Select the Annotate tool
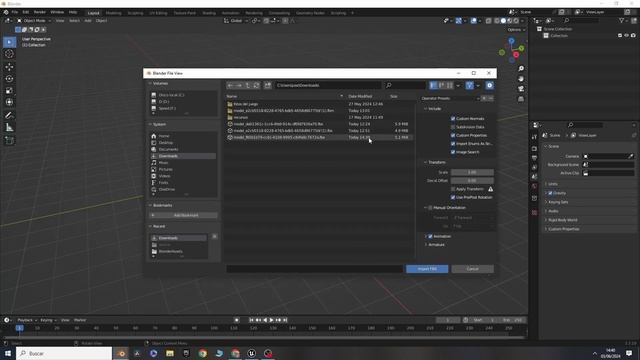This screenshot has height=360, width=640. [9, 116]
